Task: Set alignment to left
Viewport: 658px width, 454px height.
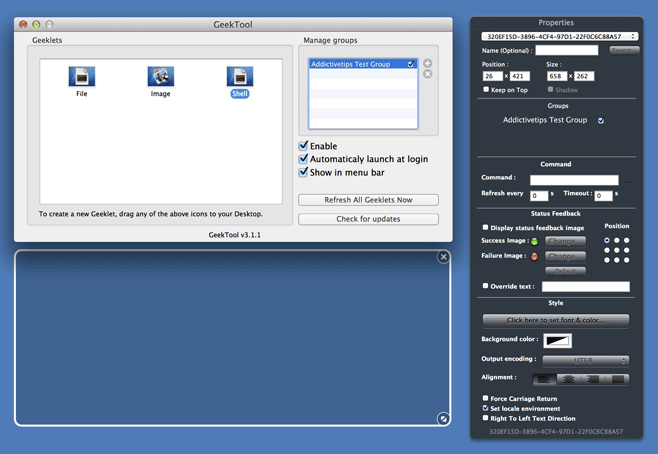Action: pos(544,379)
